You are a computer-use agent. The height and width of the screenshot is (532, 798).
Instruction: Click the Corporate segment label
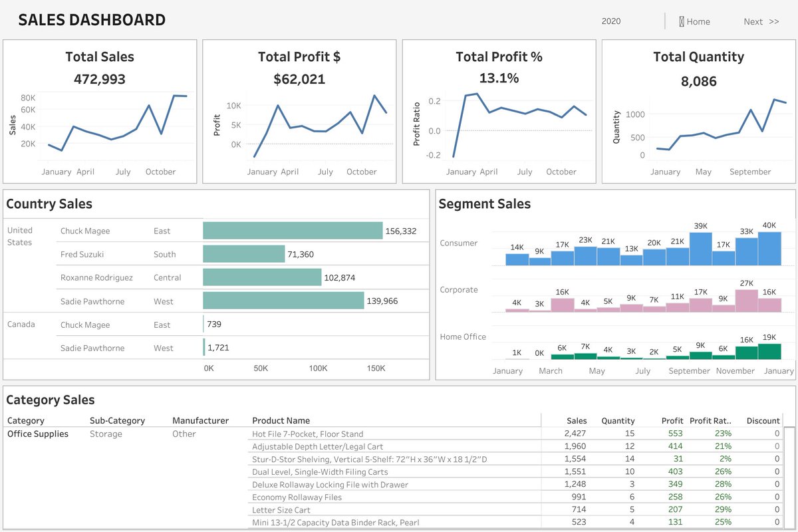459,289
